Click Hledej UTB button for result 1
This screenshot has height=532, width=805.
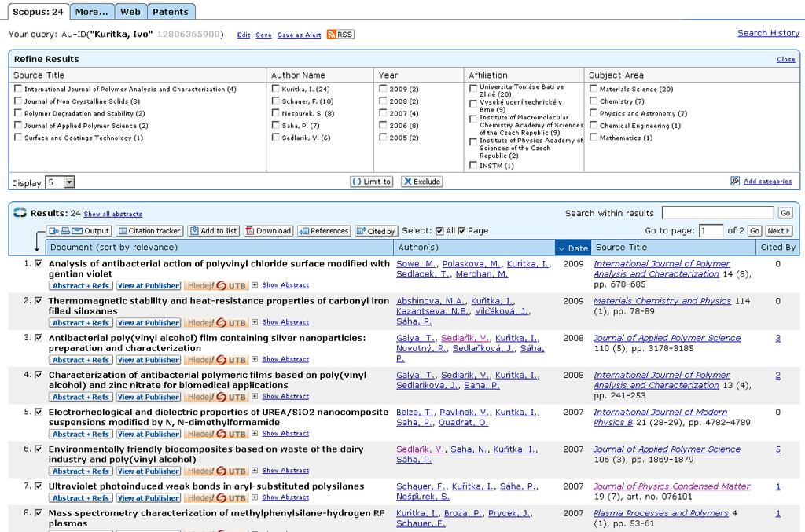pos(215,285)
